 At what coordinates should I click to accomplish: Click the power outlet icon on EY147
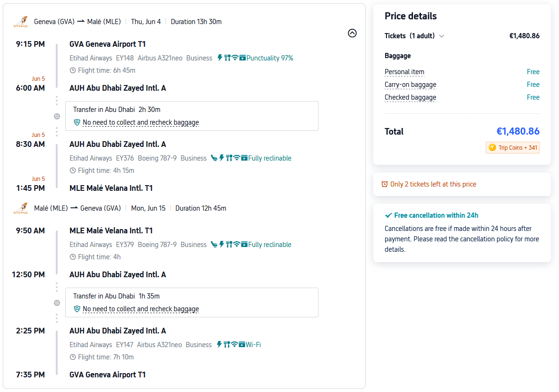point(219,345)
